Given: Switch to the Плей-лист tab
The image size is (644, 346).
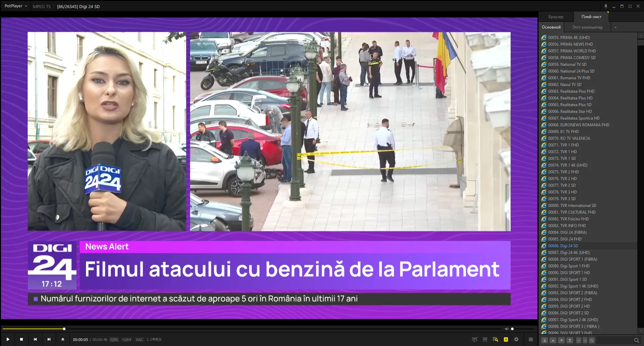Looking at the screenshot, I should coord(591,16).
